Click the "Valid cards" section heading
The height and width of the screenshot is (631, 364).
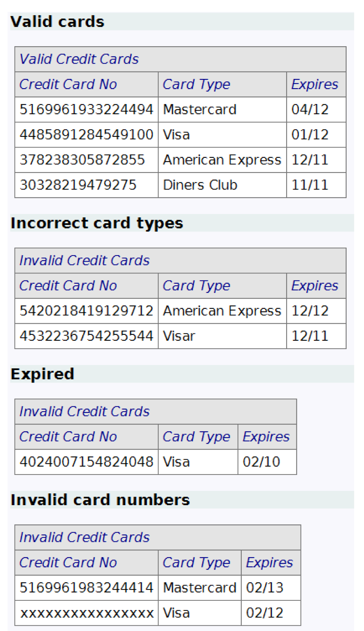point(57,22)
